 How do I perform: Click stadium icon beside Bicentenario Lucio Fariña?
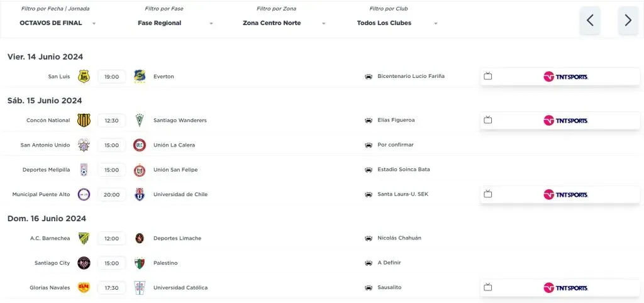(368, 77)
